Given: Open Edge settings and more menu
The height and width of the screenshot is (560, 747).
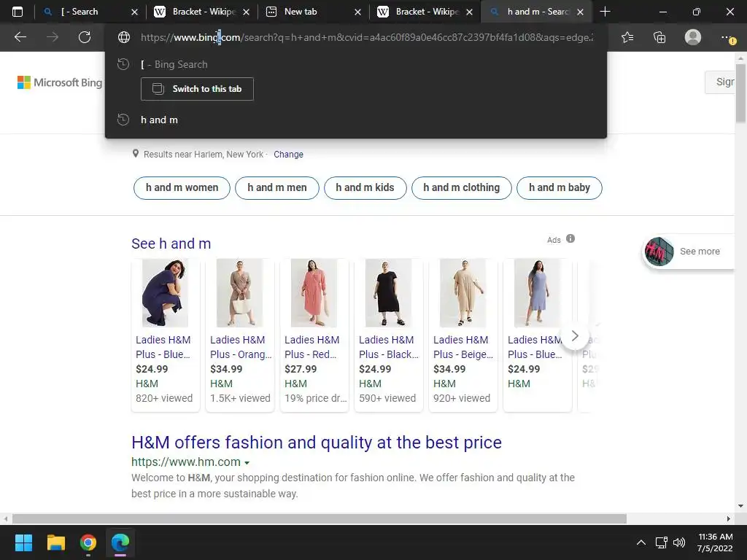Looking at the screenshot, I should (x=727, y=38).
